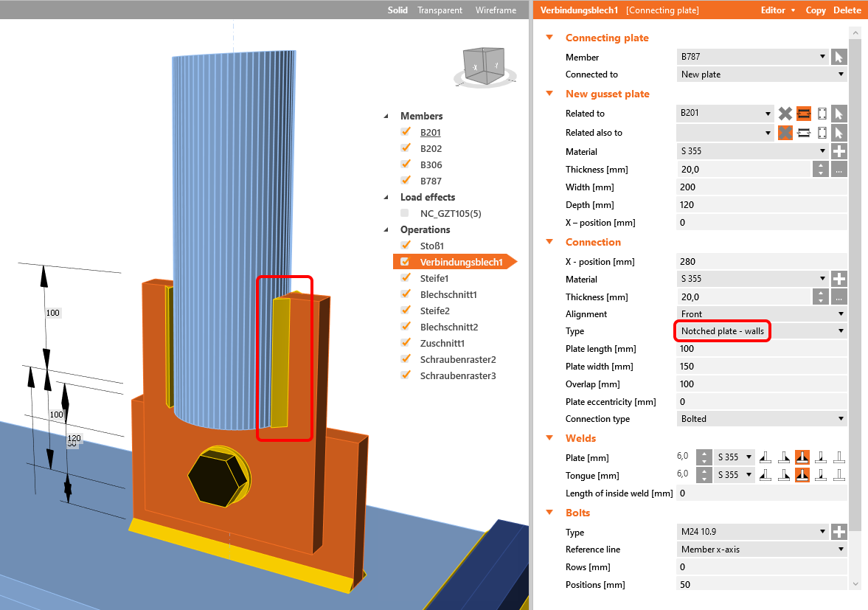Open the Type dropdown showing Notched plate - walls

pos(760,331)
